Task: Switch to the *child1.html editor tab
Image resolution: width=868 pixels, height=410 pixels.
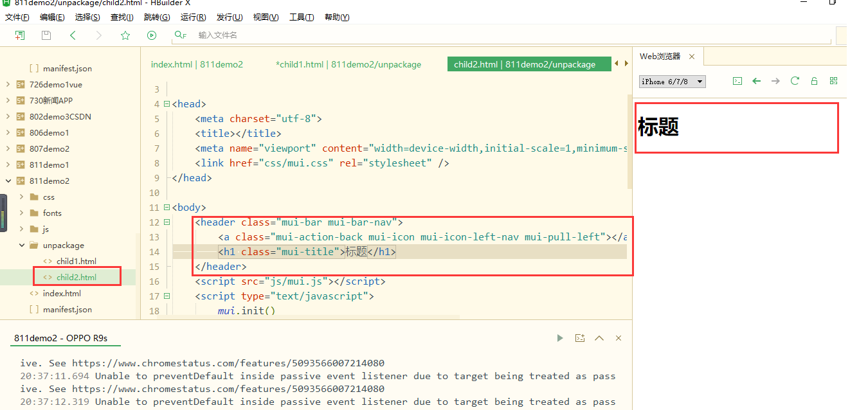Action: [x=348, y=64]
